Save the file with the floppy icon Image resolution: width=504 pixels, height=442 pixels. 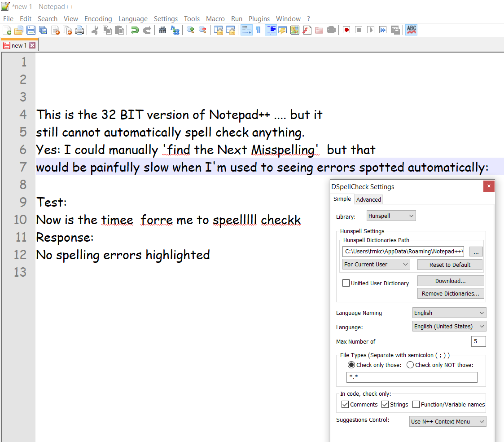click(31, 30)
